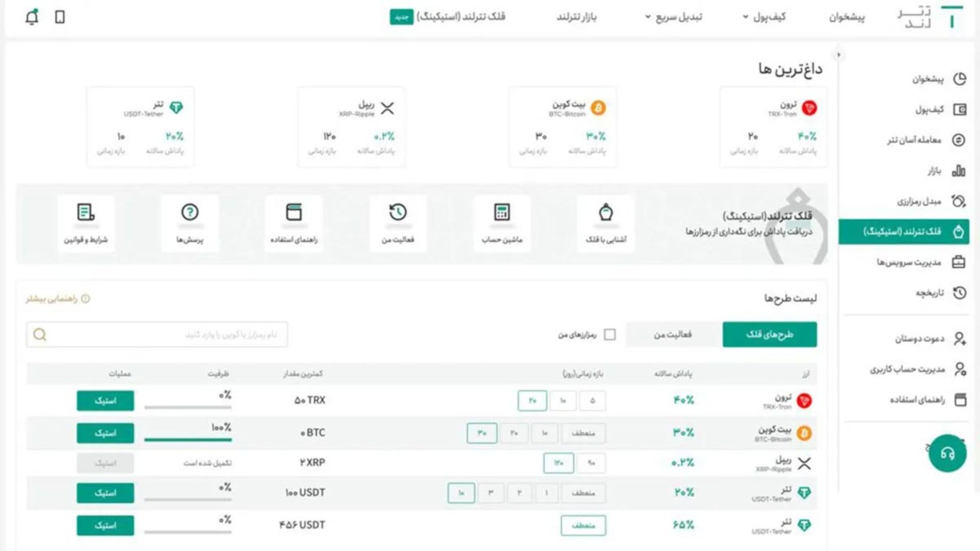This screenshot has width=980, height=551.
Task: Open the FAQ question mark tile
Action: click(190, 223)
